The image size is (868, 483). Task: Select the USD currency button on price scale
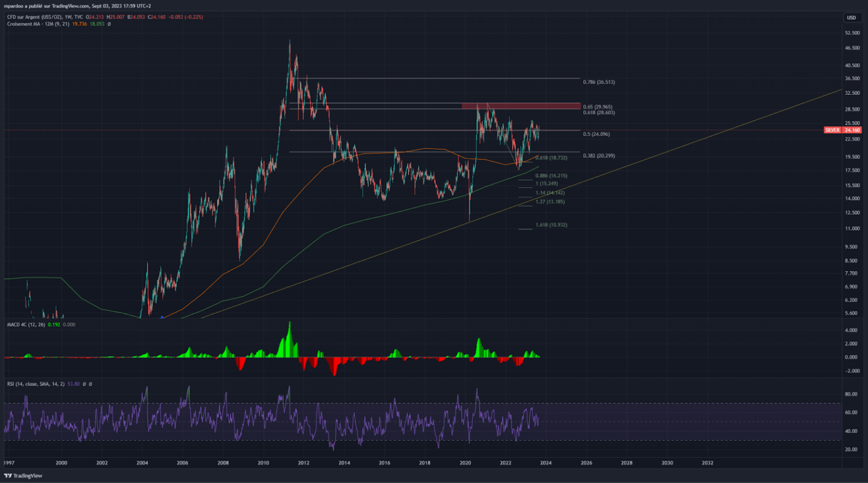(x=852, y=18)
